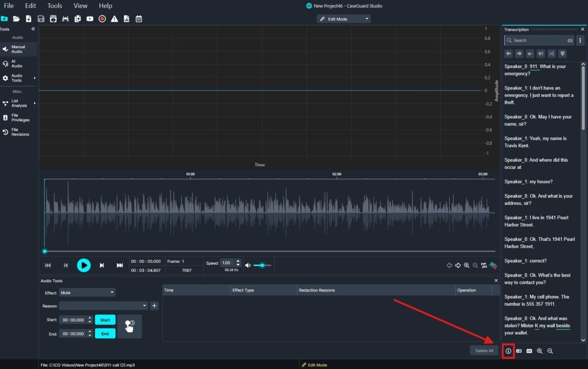This screenshot has width=588, height=369.
Task: Open the Edit Mode dropdown
Action: (343, 19)
